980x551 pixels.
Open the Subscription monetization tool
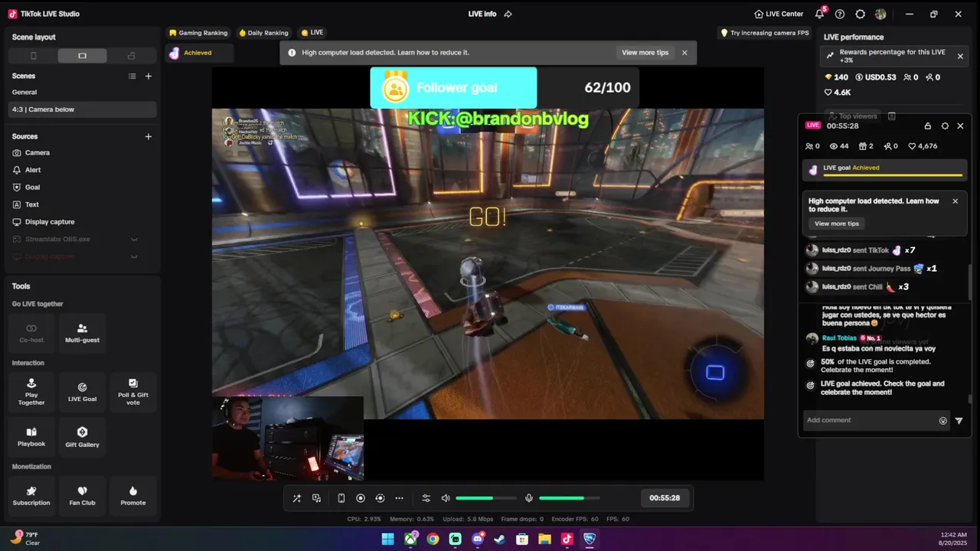tap(31, 496)
